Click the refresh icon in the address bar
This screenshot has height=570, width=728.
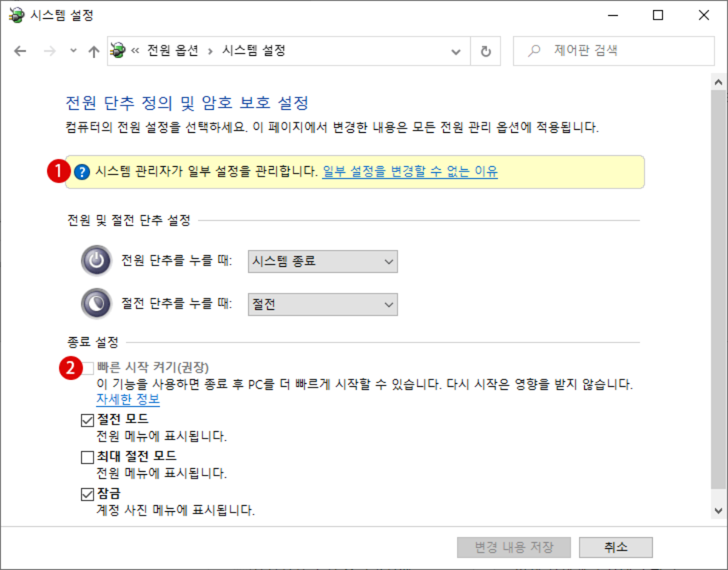tap(485, 51)
